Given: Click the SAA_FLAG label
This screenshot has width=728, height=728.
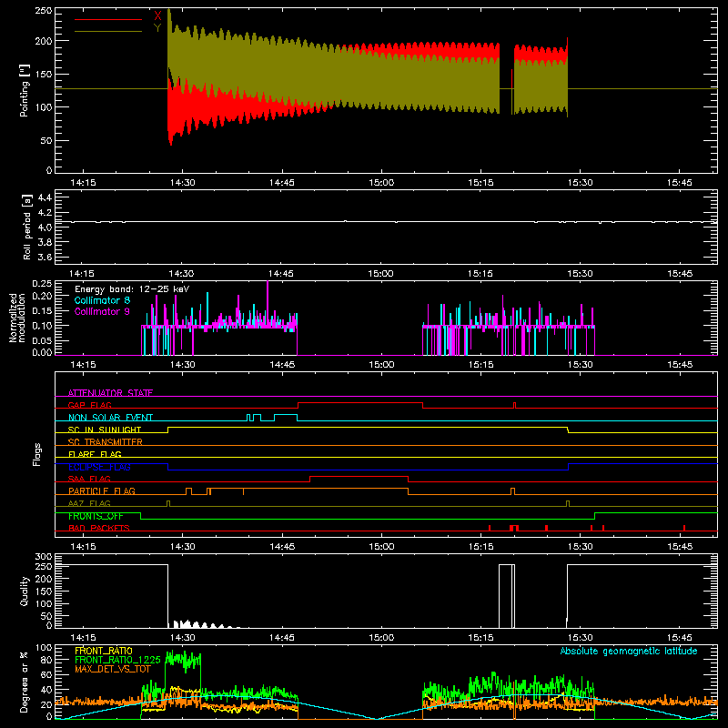Looking at the screenshot, I should pos(89,480).
